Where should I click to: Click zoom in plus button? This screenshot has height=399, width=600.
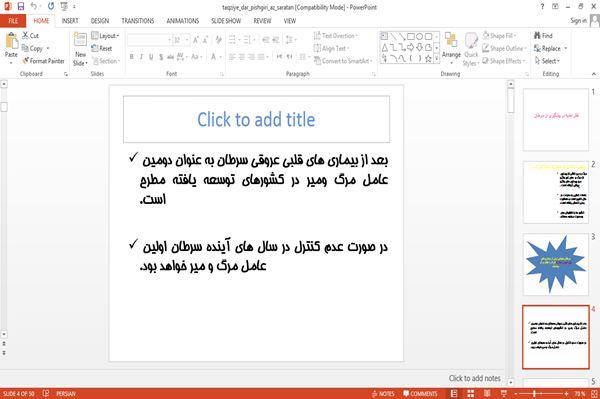click(566, 393)
